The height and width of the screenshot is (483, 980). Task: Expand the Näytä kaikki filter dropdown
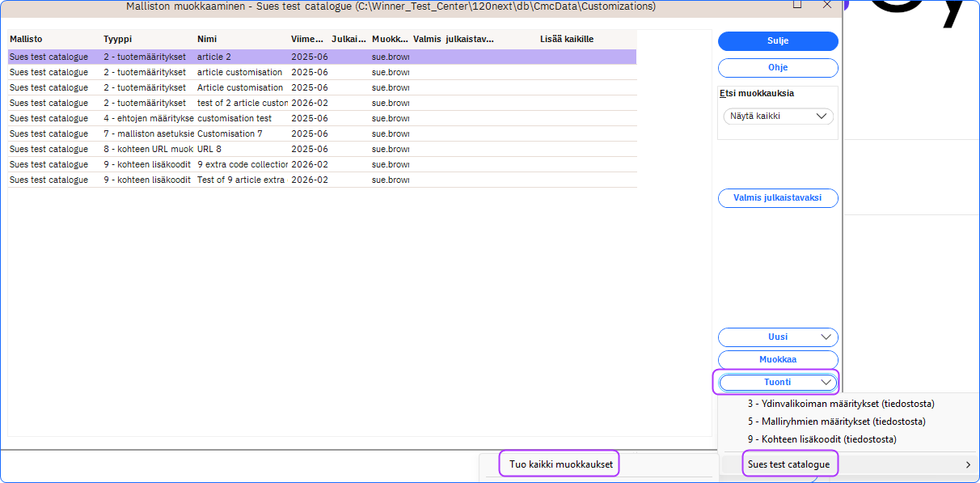pyautogui.click(x=777, y=117)
